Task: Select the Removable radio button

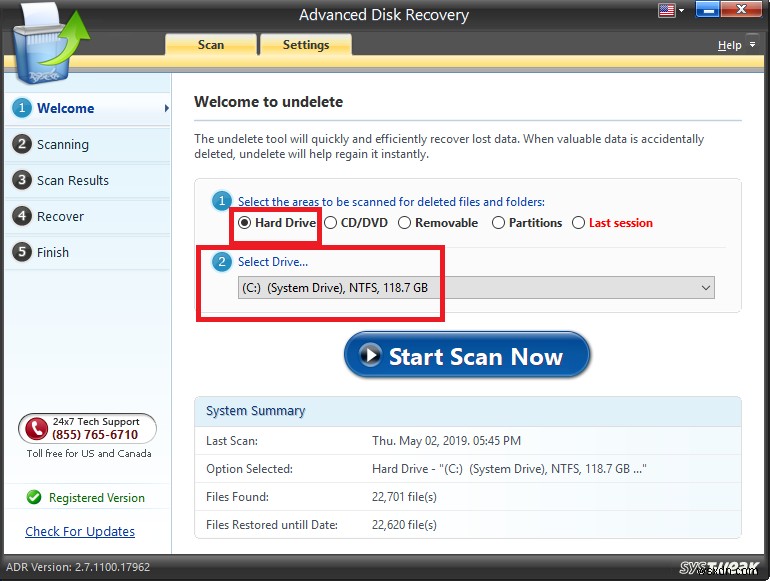Action: tap(405, 223)
